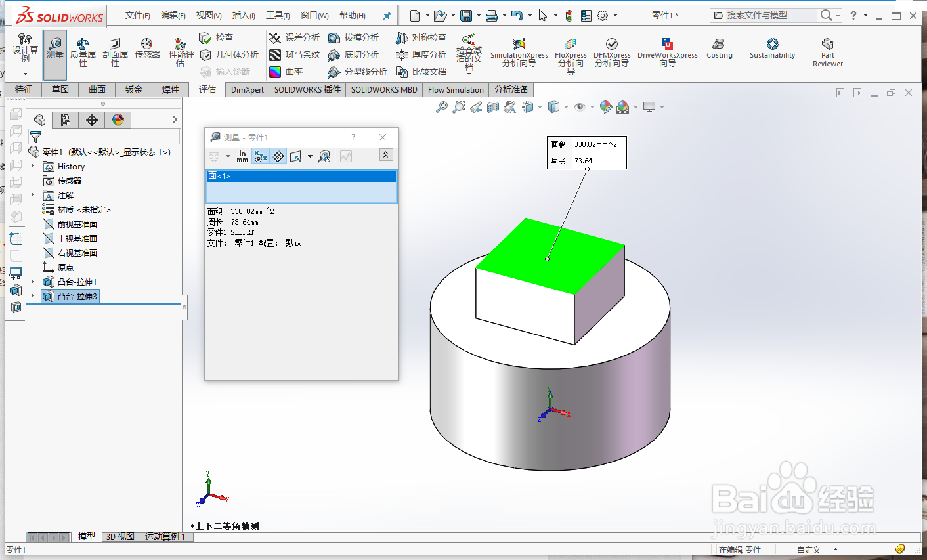Open 厚度分析 thickness analysis
The width and height of the screenshot is (927, 560).
[x=421, y=55]
